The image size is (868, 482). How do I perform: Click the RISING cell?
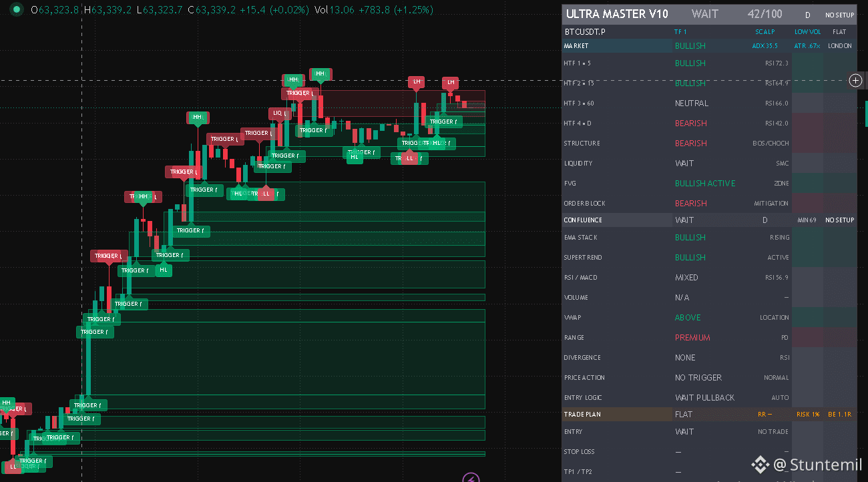coord(780,238)
